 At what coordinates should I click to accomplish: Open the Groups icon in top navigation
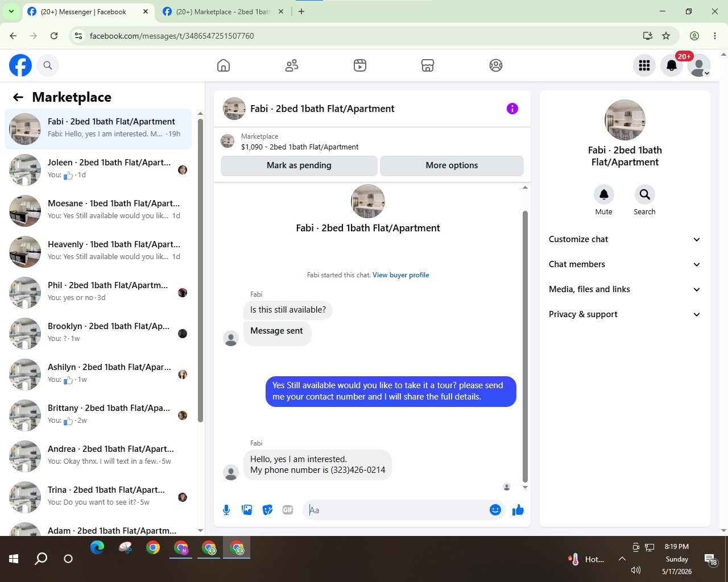pos(496,65)
